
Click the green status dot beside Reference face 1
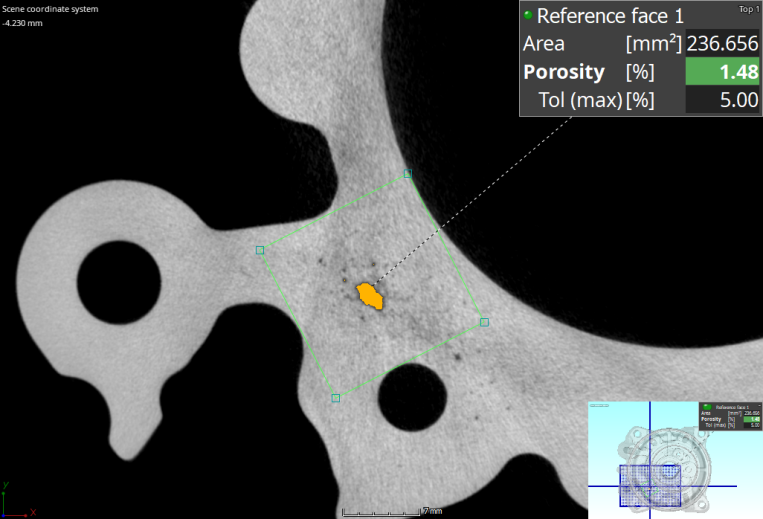[x=528, y=16]
